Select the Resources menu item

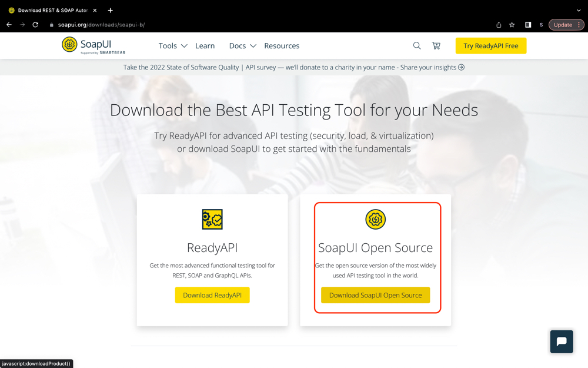point(282,45)
